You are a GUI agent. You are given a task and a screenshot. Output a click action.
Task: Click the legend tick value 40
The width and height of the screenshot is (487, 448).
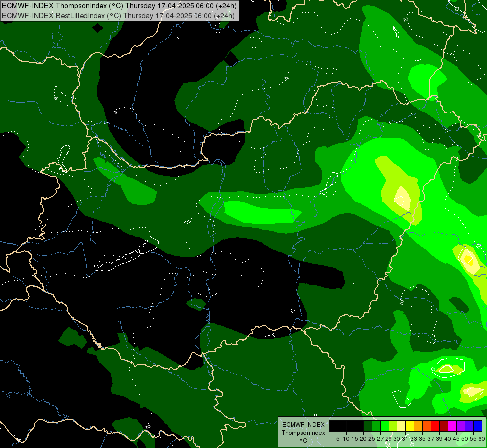click(x=448, y=439)
